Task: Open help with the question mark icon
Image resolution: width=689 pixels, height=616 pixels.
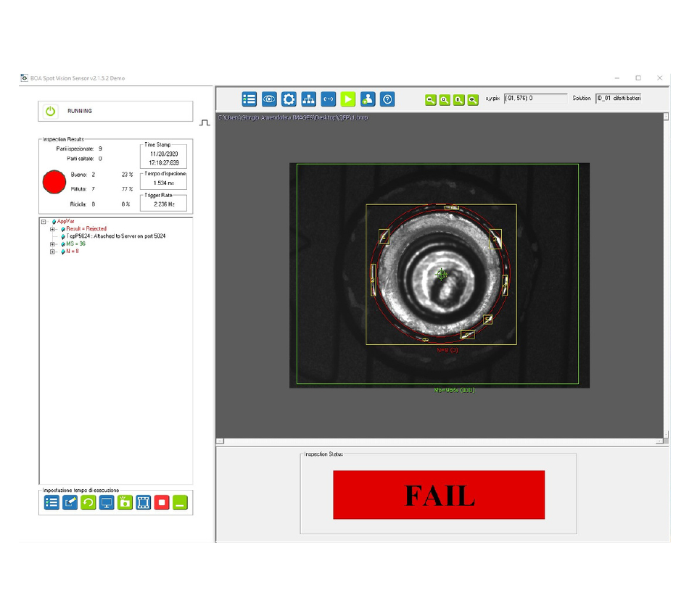Action: tap(387, 99)
